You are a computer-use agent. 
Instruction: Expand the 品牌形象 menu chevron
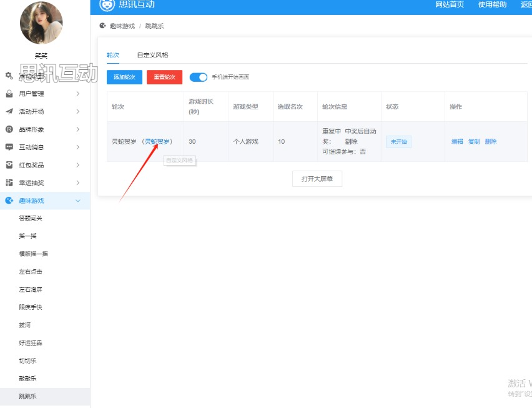click(78, 129)
